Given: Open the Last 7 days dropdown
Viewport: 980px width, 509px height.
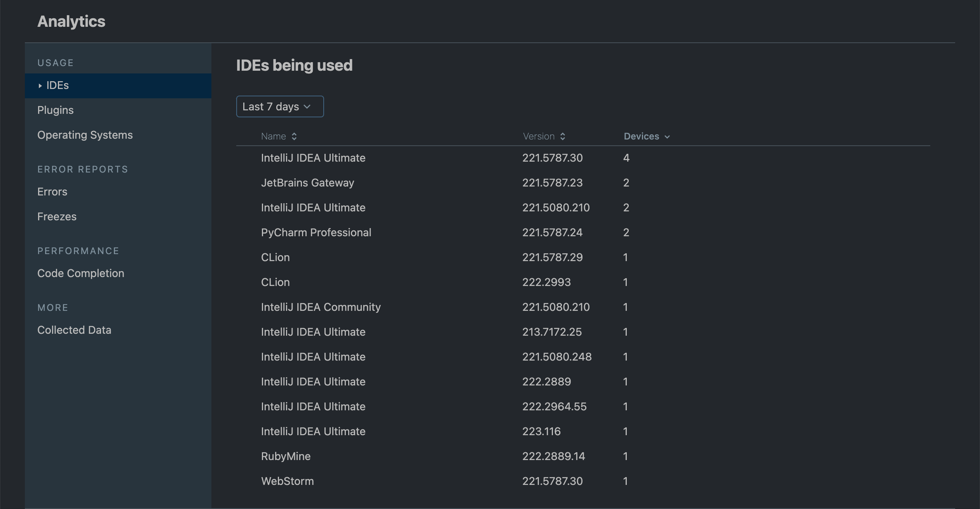Looking at the screenshot, I should coord(279,106).
